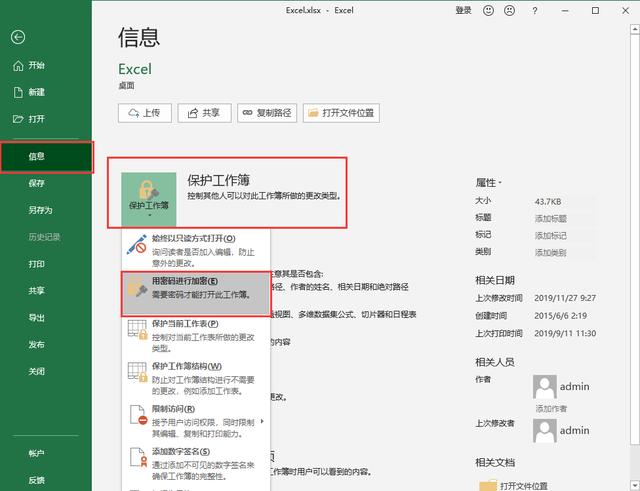Click the 打开文件位置 button at top
This screenshot has height=491, width=640.
click(x=341, y=113)
